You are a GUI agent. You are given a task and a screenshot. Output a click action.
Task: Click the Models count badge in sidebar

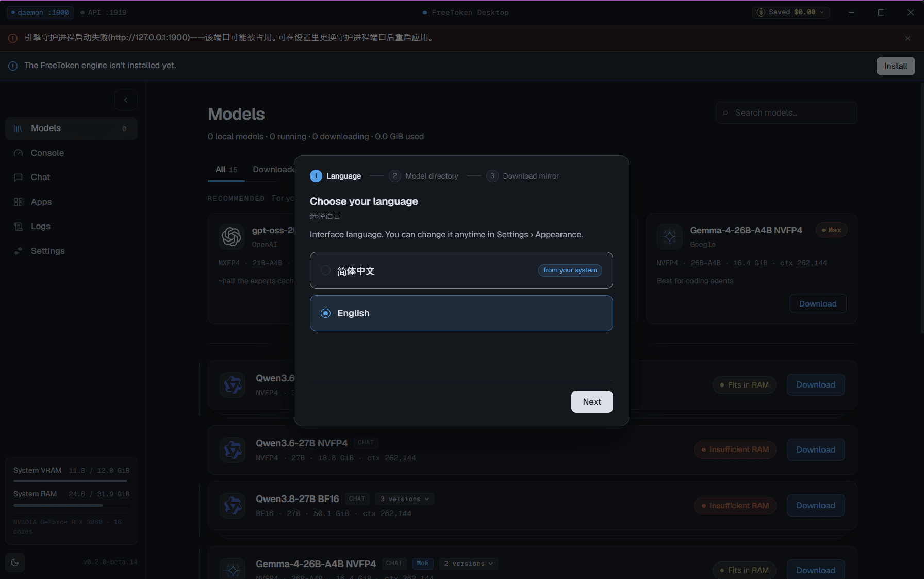pyautogui.click(x=124, y=129)
